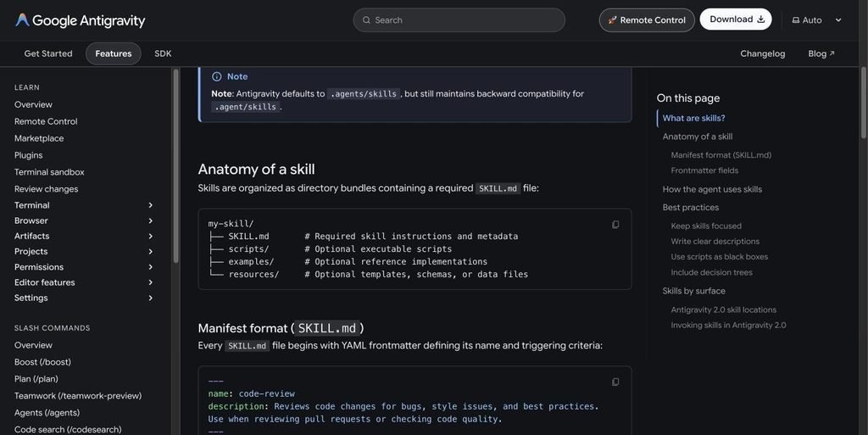The image size is (868, 435).
Task: Click the Download button
Action: coord(736,20)
